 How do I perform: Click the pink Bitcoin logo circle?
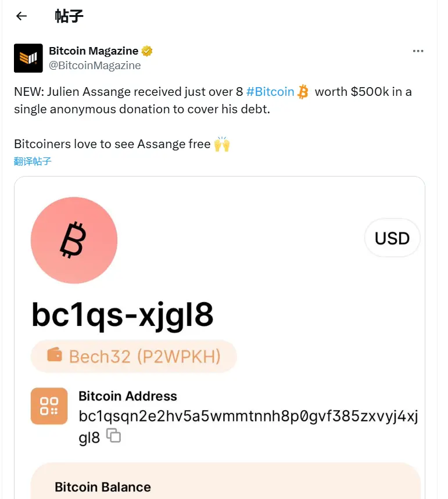[74, 240]
